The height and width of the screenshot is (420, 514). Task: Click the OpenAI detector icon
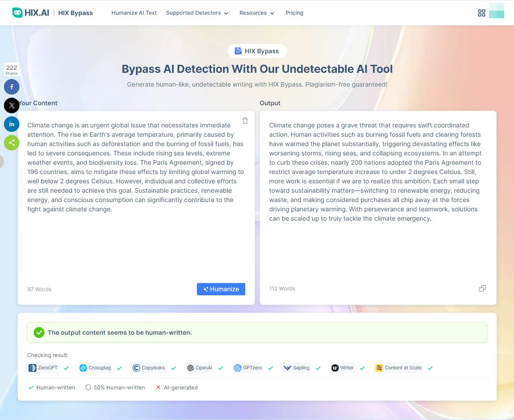(191, 368)
